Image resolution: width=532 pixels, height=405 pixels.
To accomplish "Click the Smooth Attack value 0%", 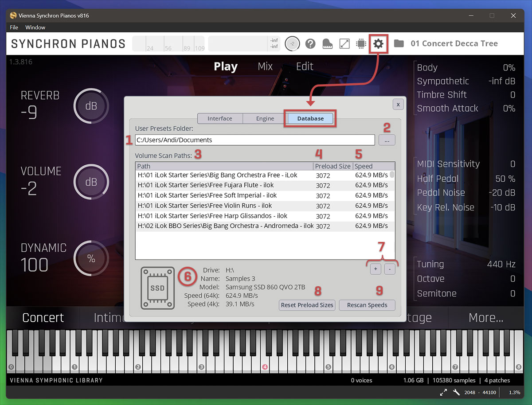I will pyautogui.click(x=509, y=108).
